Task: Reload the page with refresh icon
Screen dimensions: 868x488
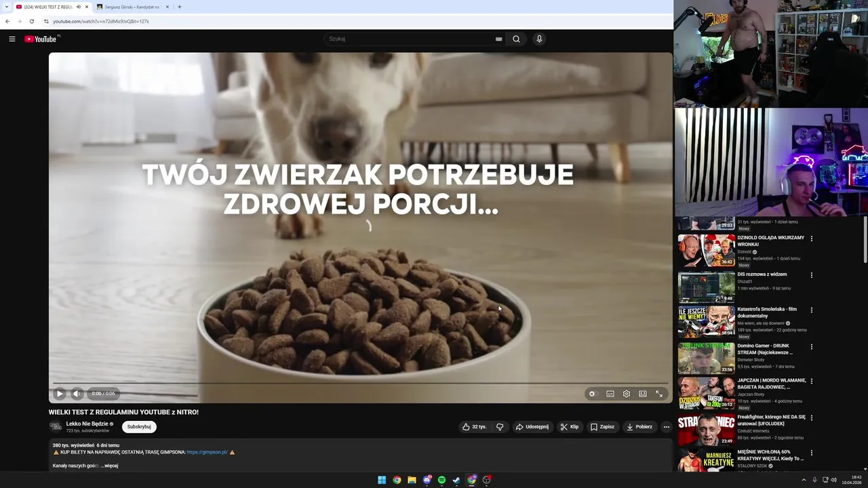Action: pos(31,21)
